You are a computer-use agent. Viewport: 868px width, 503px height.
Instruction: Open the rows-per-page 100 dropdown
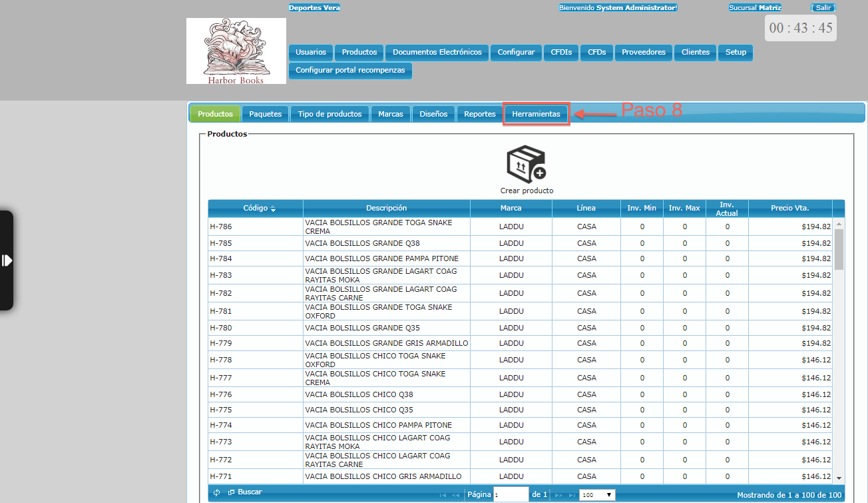pos(597,495)
